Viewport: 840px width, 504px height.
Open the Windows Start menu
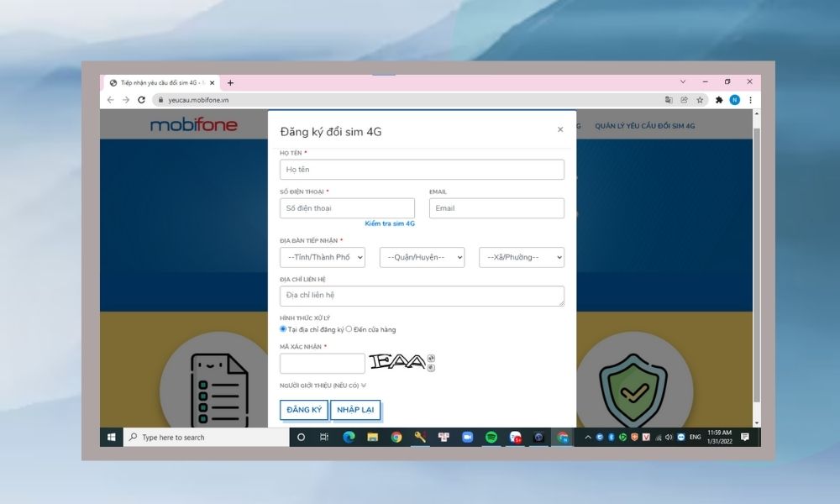112,437
